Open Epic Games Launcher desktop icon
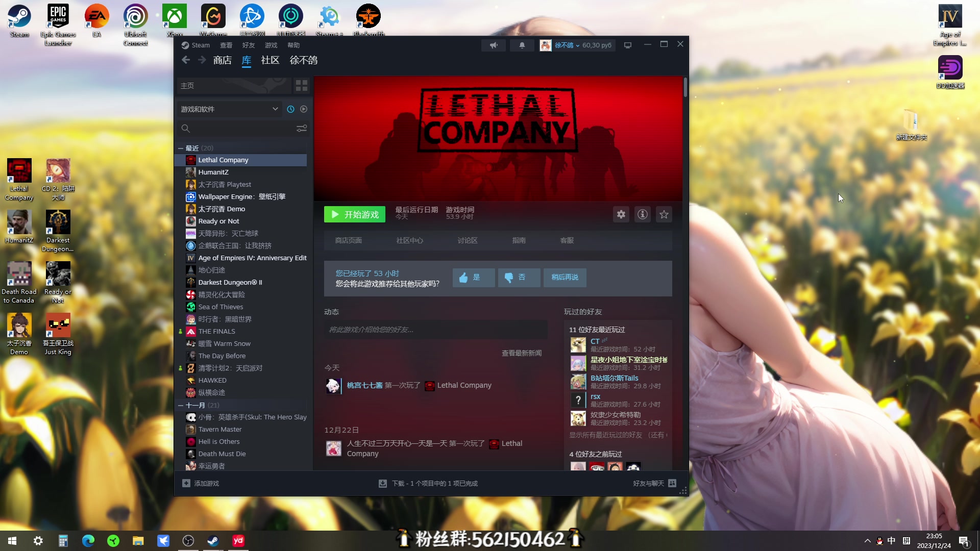 pos(58,24)
